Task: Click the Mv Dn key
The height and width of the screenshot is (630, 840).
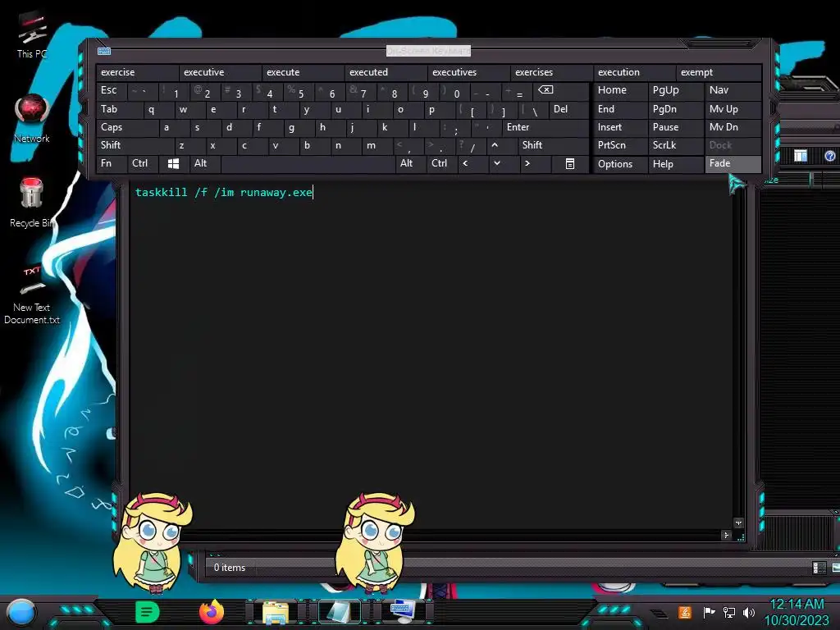Action: 733,127
